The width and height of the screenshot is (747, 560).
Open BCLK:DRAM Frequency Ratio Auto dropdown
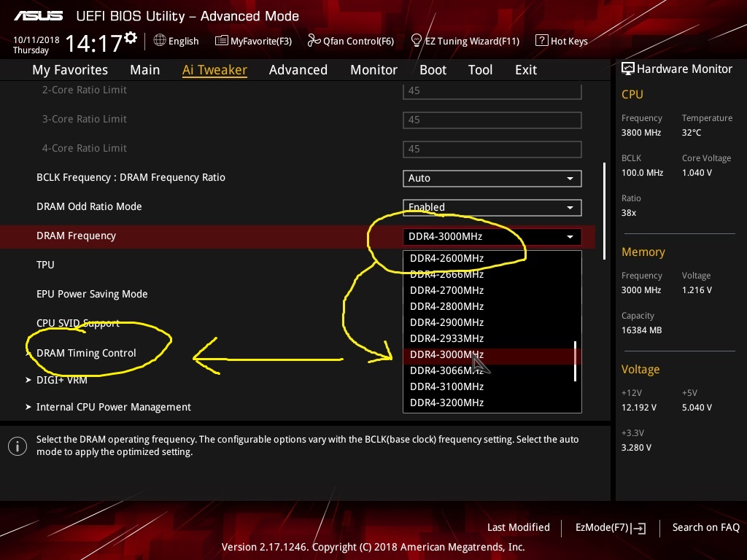coord(492,178)
